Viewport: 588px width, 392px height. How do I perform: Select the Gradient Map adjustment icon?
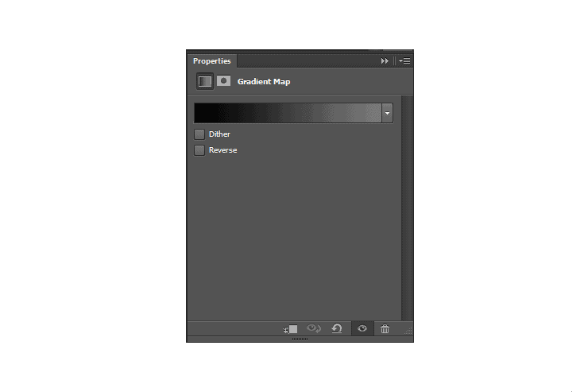click(205, 81)
